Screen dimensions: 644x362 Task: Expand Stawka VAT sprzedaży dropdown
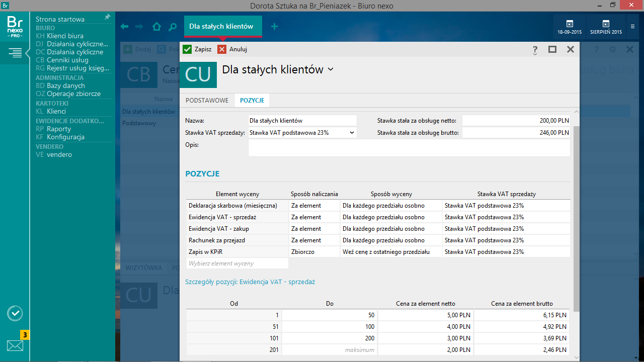coord(351,133)
